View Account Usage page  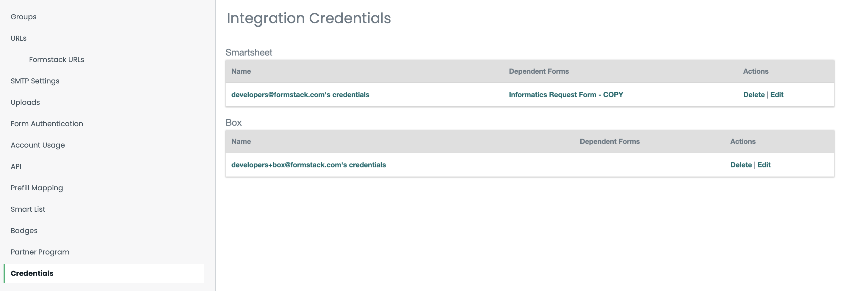(x=38, y=145)
